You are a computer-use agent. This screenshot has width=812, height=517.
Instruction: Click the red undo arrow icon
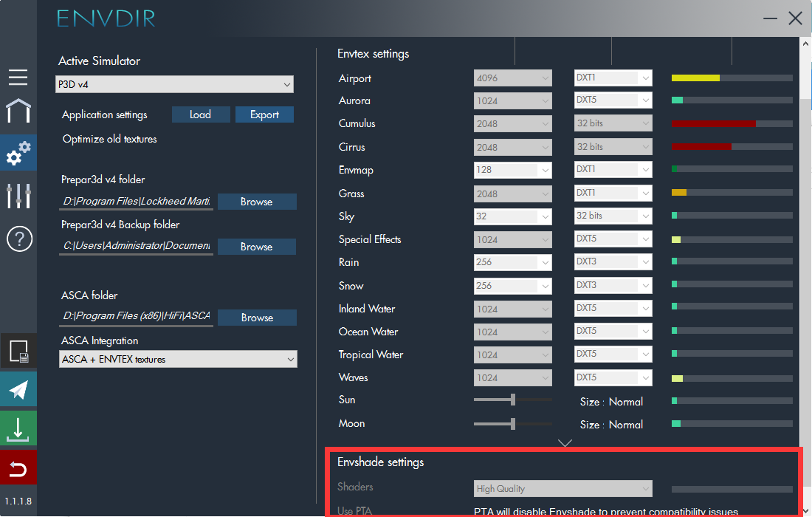[x=18, y=468]
